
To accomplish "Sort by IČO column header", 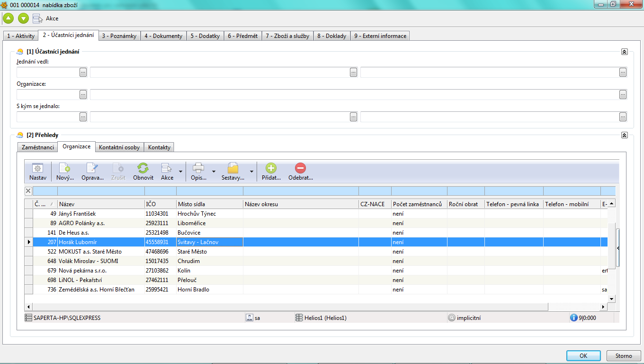I will pyautogui.click(x=160, y=204).
